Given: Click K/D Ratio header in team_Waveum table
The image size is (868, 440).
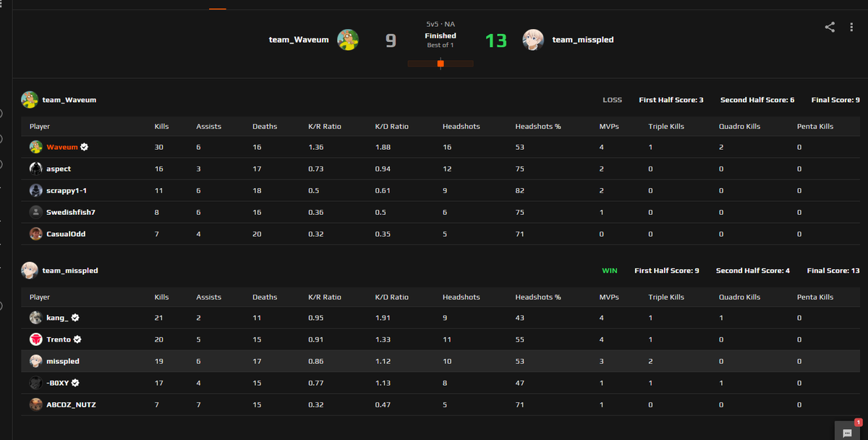Looking at the screenshot, I should pos(391,126).
